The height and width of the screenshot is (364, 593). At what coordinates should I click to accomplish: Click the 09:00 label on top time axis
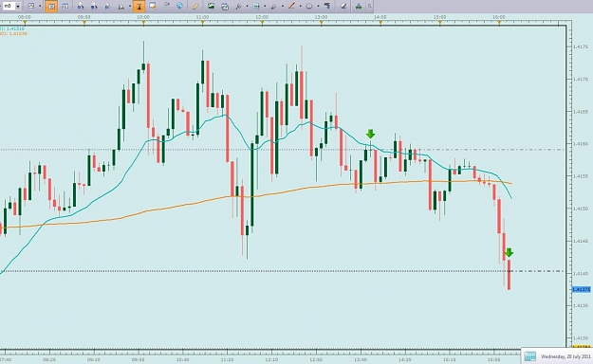83,17
